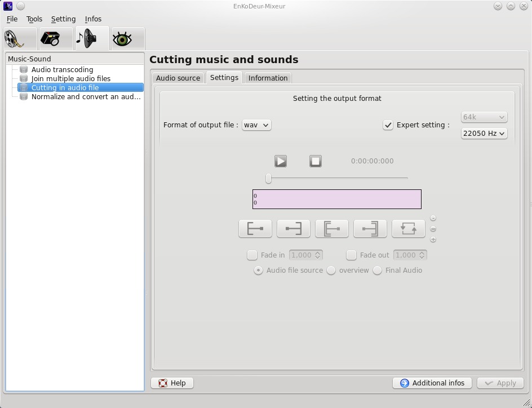The height and width of the screenshot is (408, 532).
Task: Click the pink waveform timeline area
Action: click(337, 199)
